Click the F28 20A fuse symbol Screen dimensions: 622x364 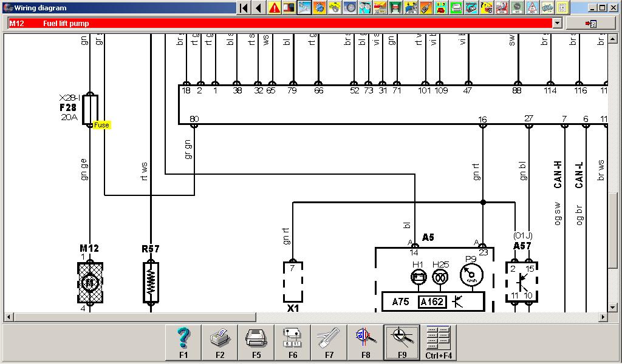click(x=90, y=110)
